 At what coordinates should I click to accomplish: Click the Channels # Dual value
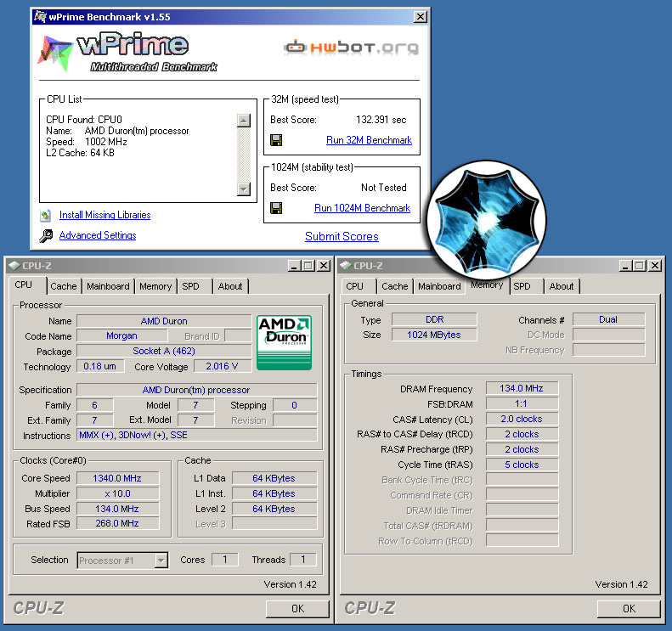point(608,319)
